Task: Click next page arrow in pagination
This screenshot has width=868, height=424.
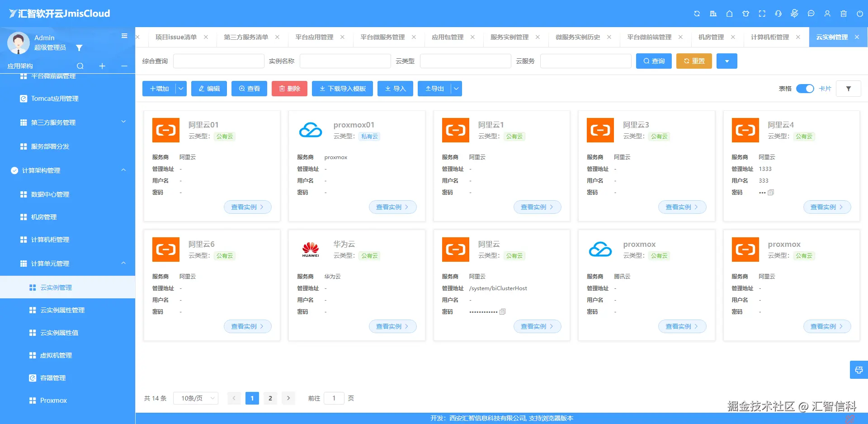Action: tap(288, 398)
